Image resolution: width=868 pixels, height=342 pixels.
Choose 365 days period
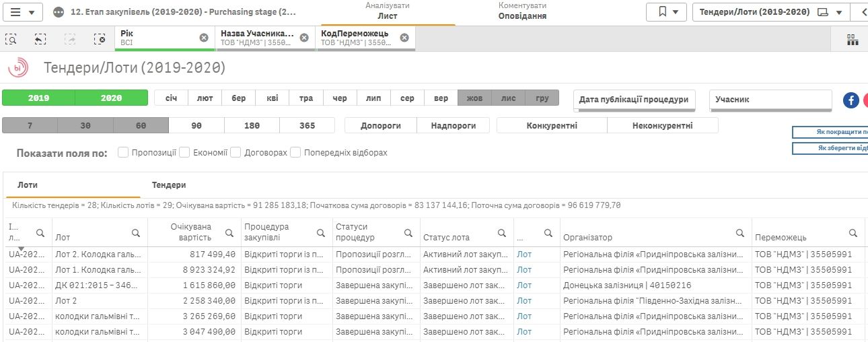pyautogui.click(x=308, y=125)
